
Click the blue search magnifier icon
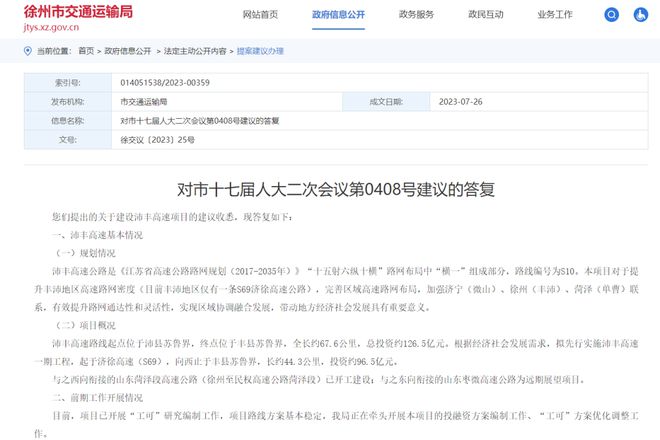pos(611,15)
